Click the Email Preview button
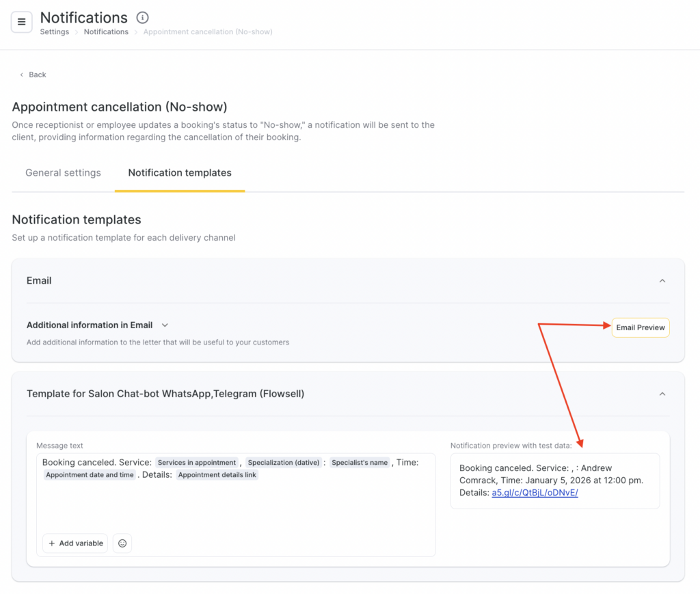700x594 pixels. [x=640, y=327]
